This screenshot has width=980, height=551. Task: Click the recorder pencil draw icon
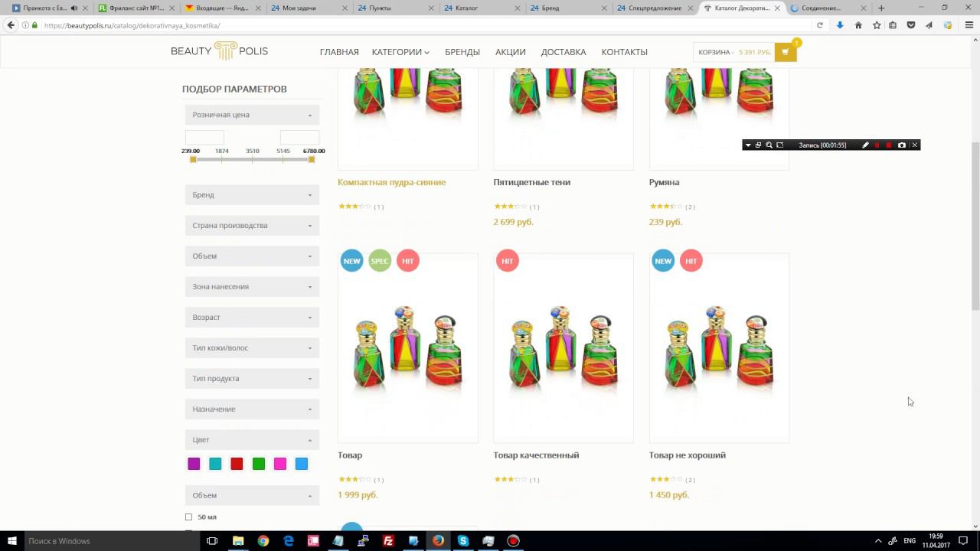click(x=865, y=145)
